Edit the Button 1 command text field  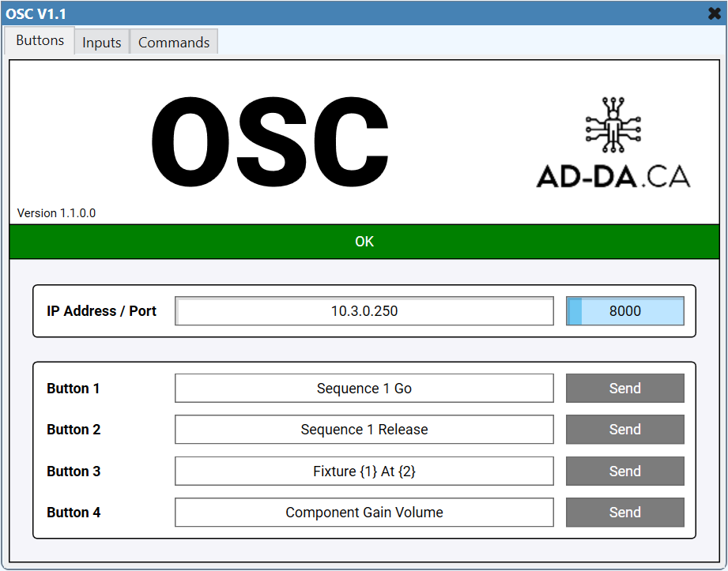tap(364, 388)
